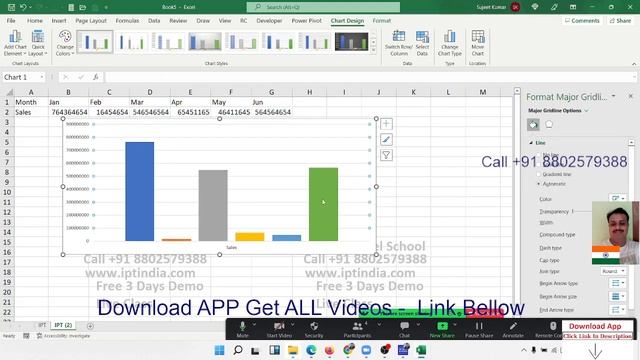Open the Begin Arrow type dropdown
The image size is (640, 360).
pyautogui.click(x=618, y=283)
